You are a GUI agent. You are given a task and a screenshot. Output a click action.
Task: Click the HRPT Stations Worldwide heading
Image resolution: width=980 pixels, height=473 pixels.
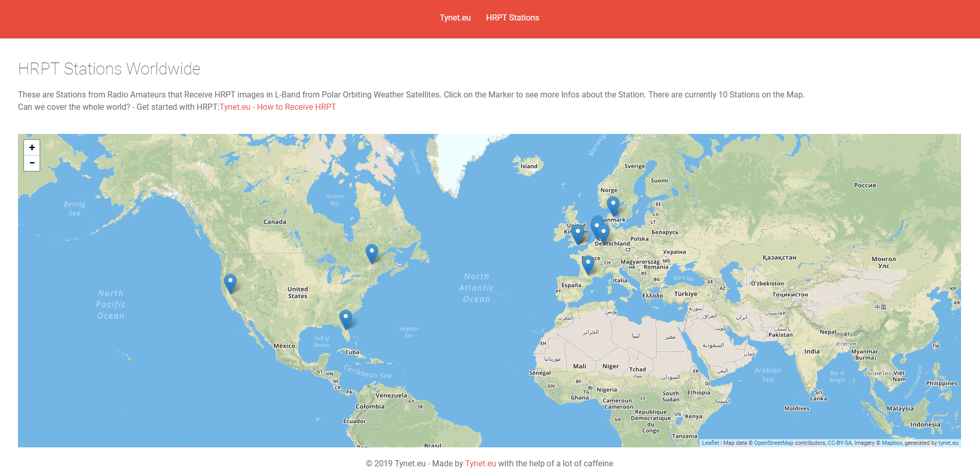tap(109, 69)
